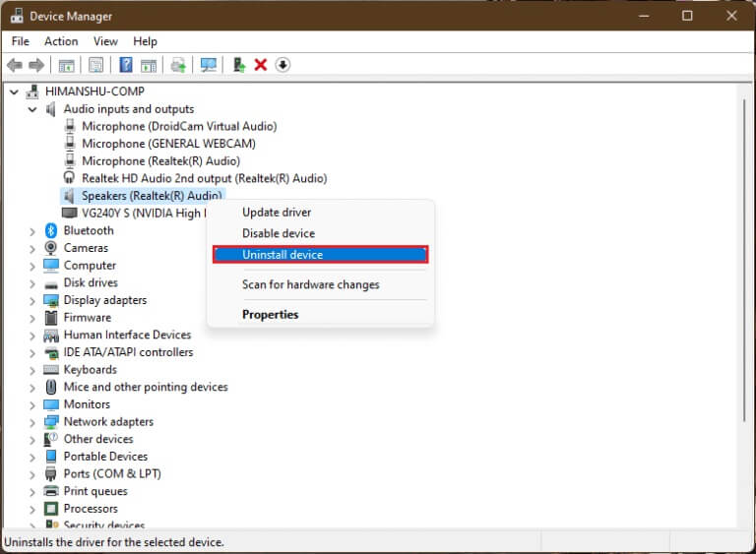Expand the Cameras node chevron
756x554 pixels.
(32, 249)
